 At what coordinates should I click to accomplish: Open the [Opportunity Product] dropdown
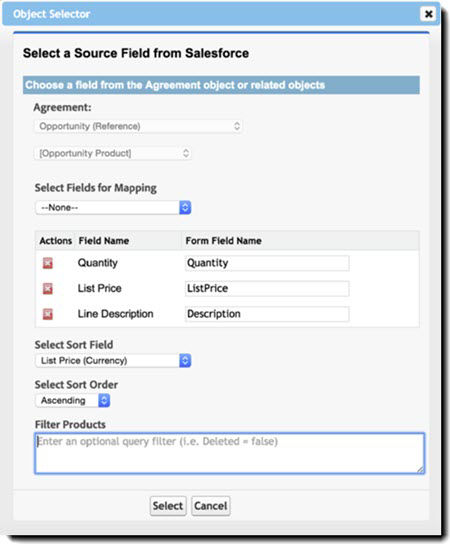[x=113, y=153]
